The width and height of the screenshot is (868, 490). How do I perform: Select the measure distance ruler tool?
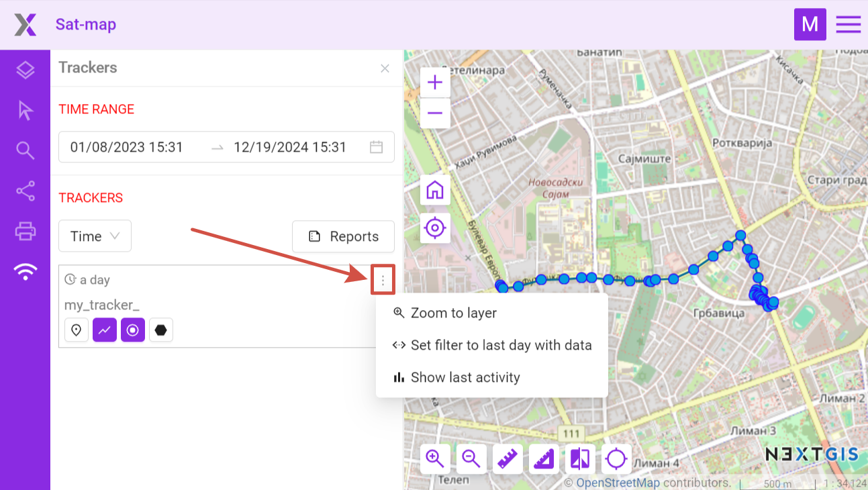508,459
